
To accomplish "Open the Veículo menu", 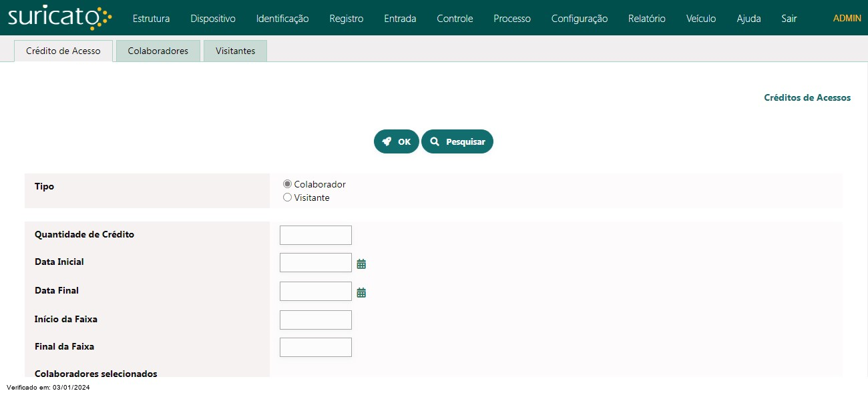I will [701, 19].
